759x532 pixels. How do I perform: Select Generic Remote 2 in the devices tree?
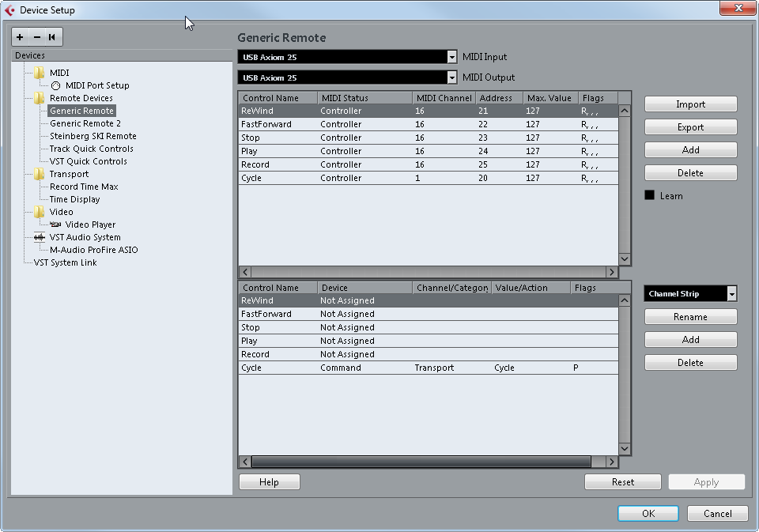84,123
